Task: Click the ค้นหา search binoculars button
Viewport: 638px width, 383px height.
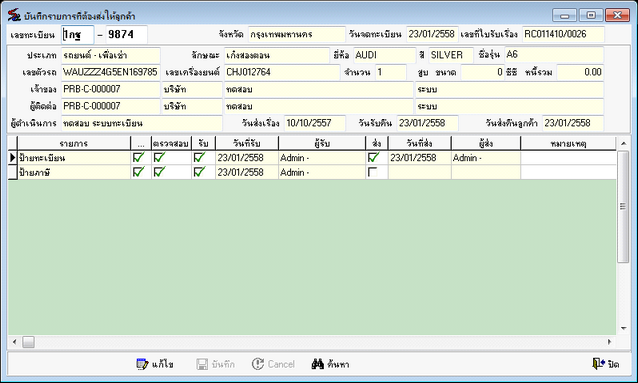Action: tap(330, 364)
